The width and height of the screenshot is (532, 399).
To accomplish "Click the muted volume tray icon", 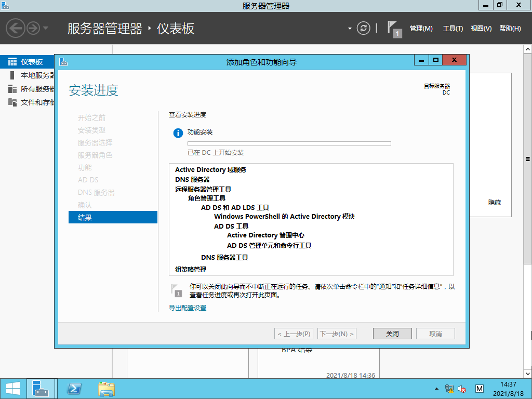I will point(461,389).
